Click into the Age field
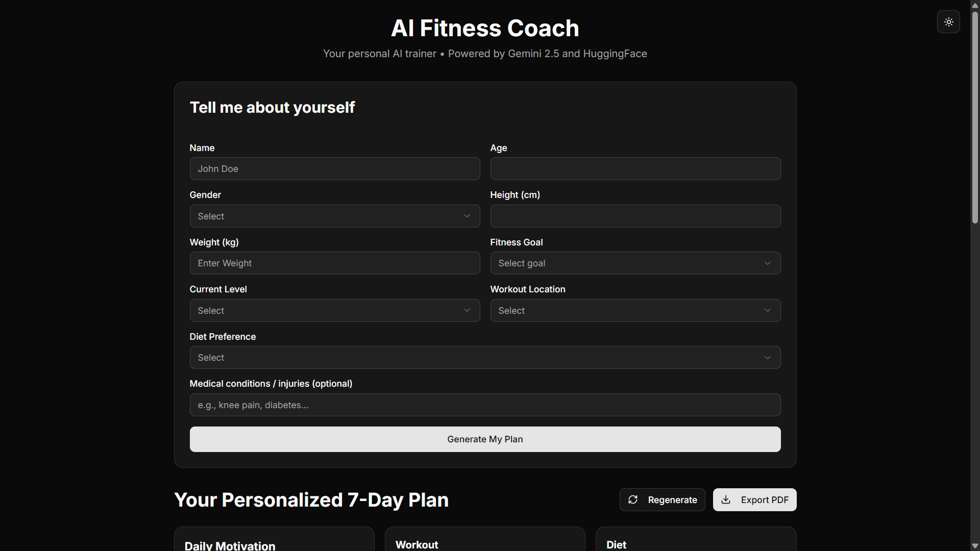Viewport: 980px width, 551px height. point(635,169)
